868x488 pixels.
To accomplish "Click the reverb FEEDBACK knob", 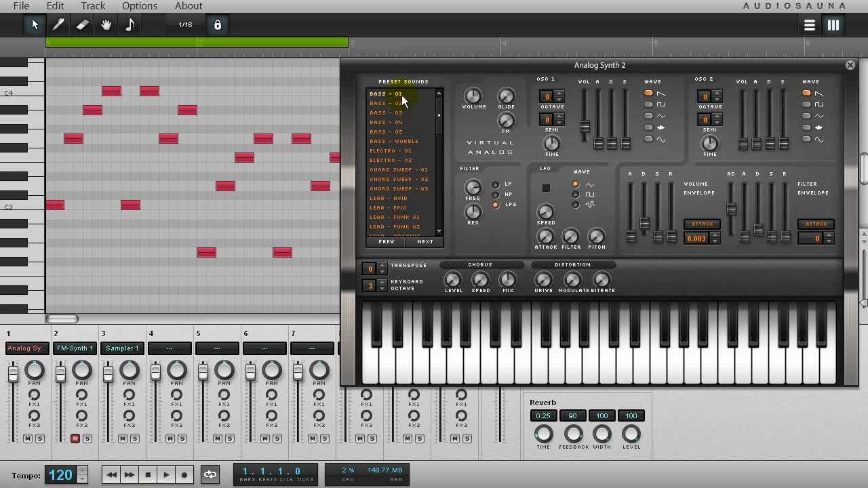I will pos(573,434).
